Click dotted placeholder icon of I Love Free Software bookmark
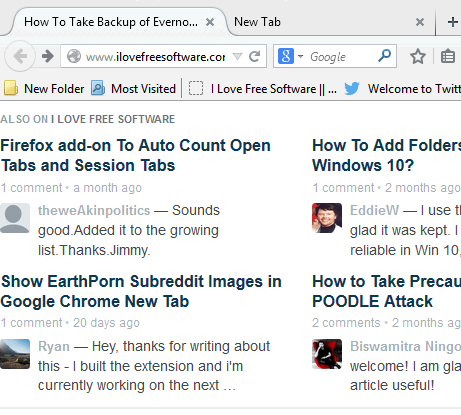Image resolution: width=461 pixels, height=415 pixels. point(196,89)
